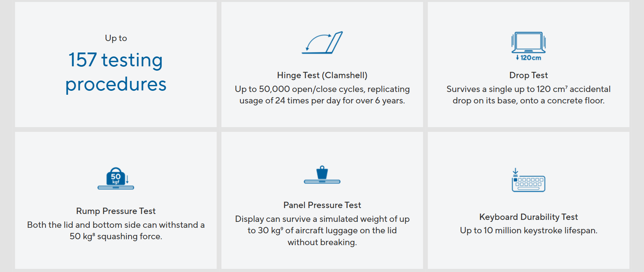Click the 50 kgf weight icon
The width and height of the screenshot is (644, 272).
(115, 178)
